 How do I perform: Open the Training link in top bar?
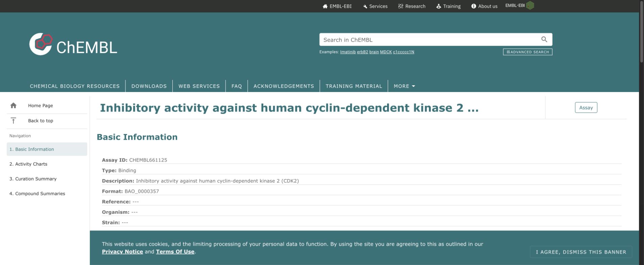coord(448,6)
